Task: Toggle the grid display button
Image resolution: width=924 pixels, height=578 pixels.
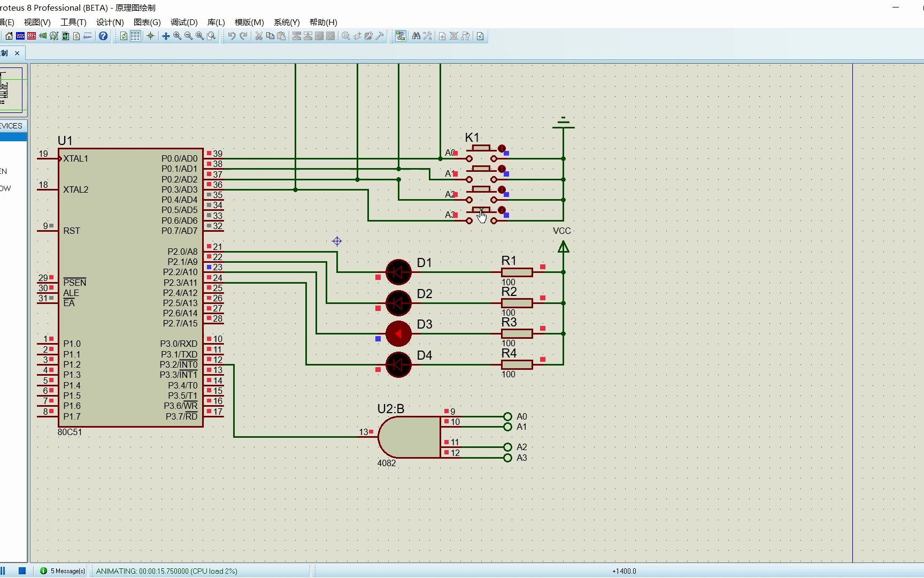Action: pyautogui.click(x=135, y=36)
